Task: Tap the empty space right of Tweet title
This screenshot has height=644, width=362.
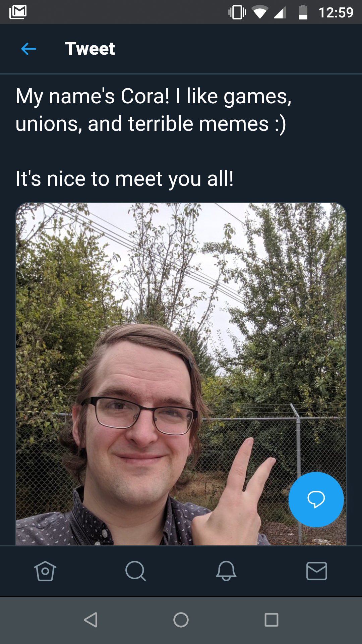Action: (x=238, y=49)
